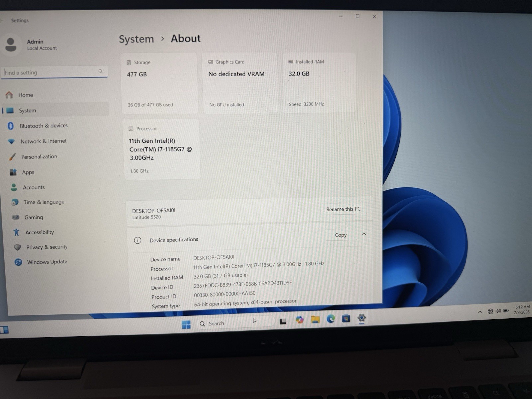Image resolution: width=532 pixels, height=399 pixels.
Task: Click the System type value text
Action: point(245,303)
